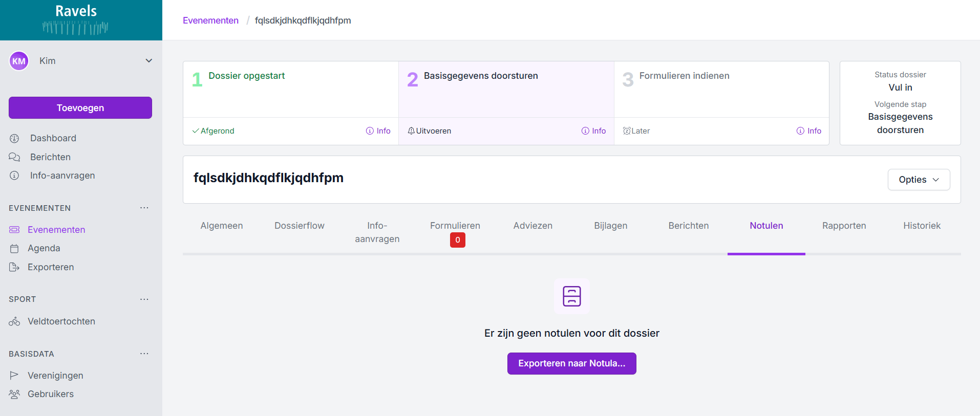Open the Opties dropdown
The height and width of the screenshot is (416, 980).
(919, 180)
